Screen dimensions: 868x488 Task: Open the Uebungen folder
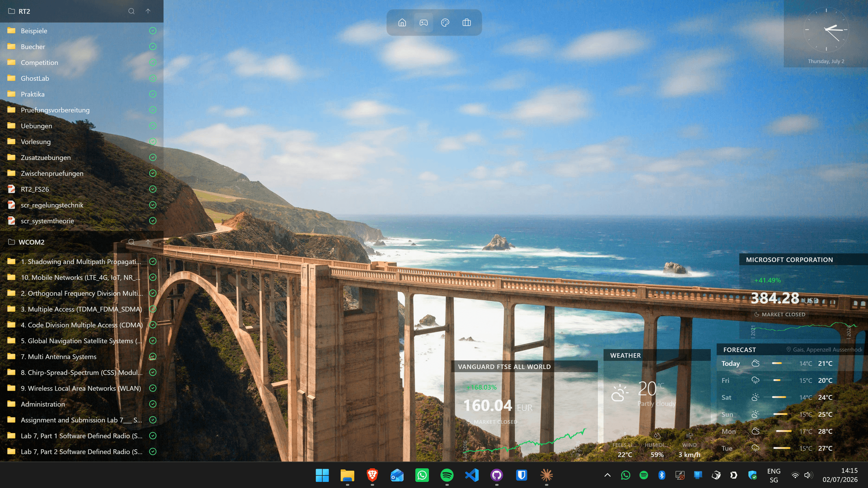pyautogui.click(x=82, y=126)
